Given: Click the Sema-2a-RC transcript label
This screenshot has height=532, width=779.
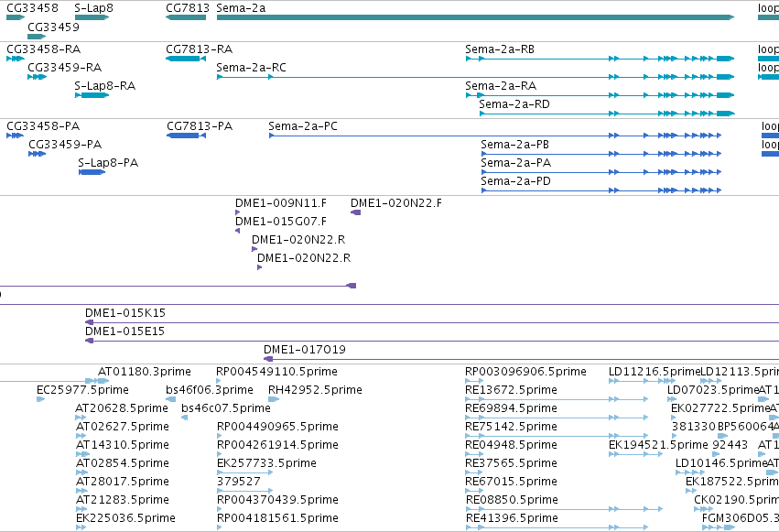Looking at the screenshot, I should coord(252,68).
